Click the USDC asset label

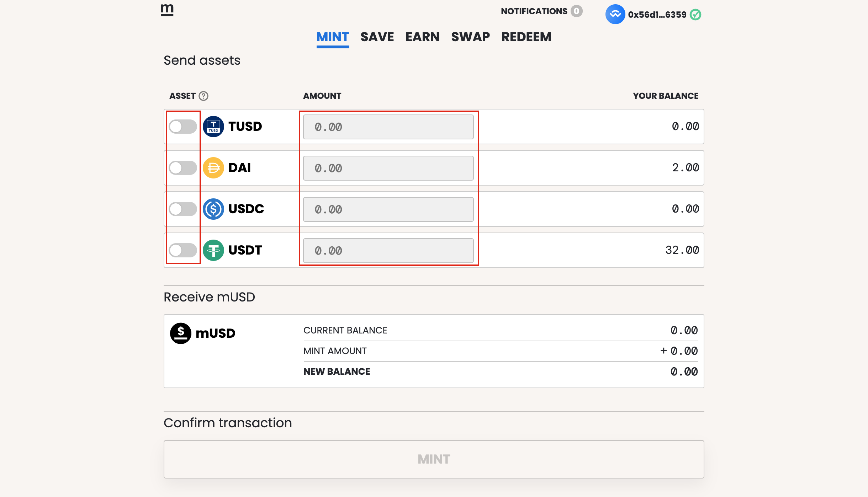click(x=246, y=209)
